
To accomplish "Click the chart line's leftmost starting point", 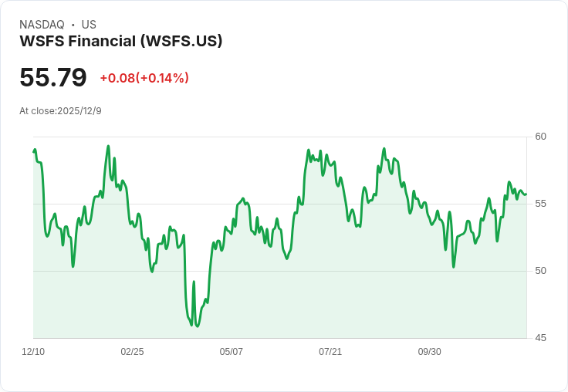I will (33, 151).
